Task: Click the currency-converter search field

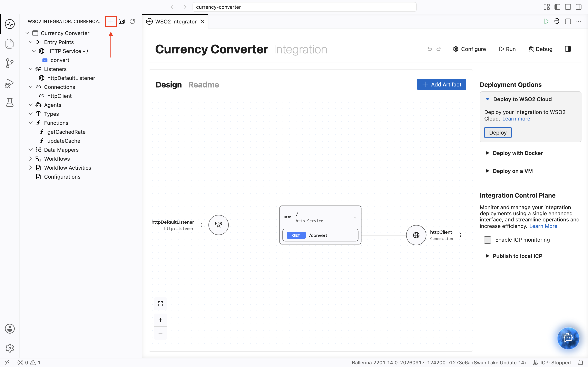Action: (x=304, y=7)
